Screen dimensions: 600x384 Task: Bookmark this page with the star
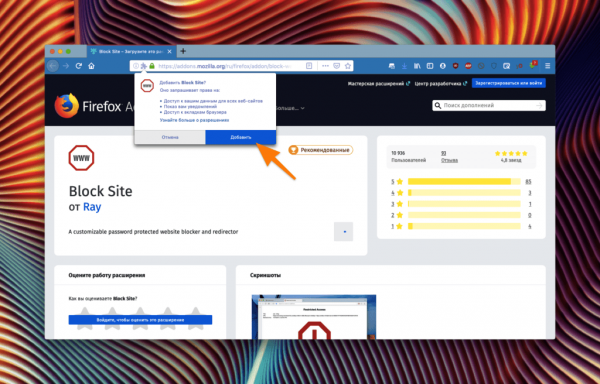click(x=347, y=66)
